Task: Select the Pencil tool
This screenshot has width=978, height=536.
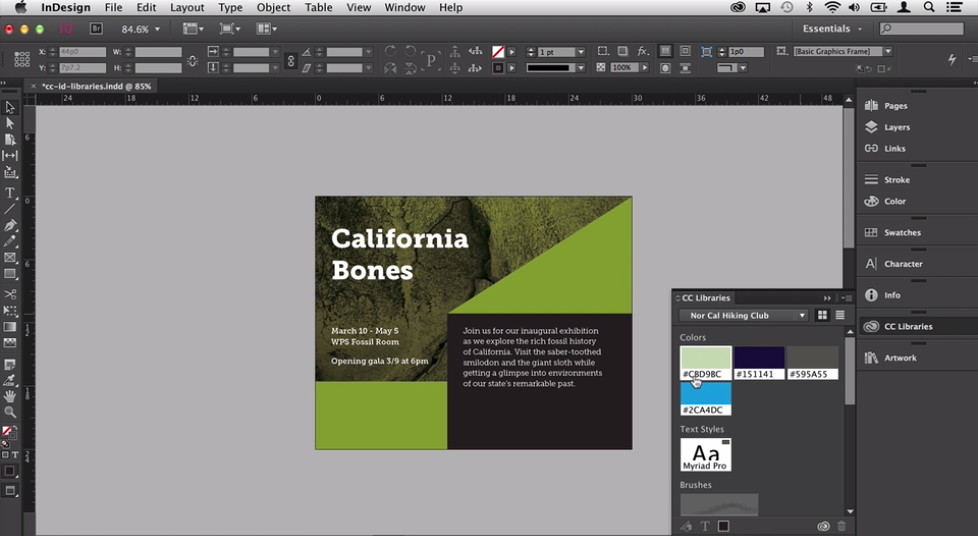Action: tap(10, 241)
